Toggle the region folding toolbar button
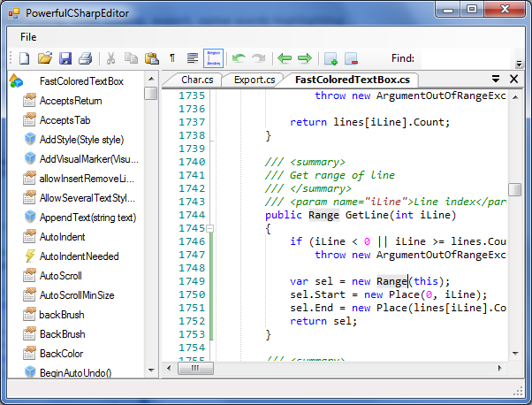The width and height of the screenshot is (532, 405). 213,58
